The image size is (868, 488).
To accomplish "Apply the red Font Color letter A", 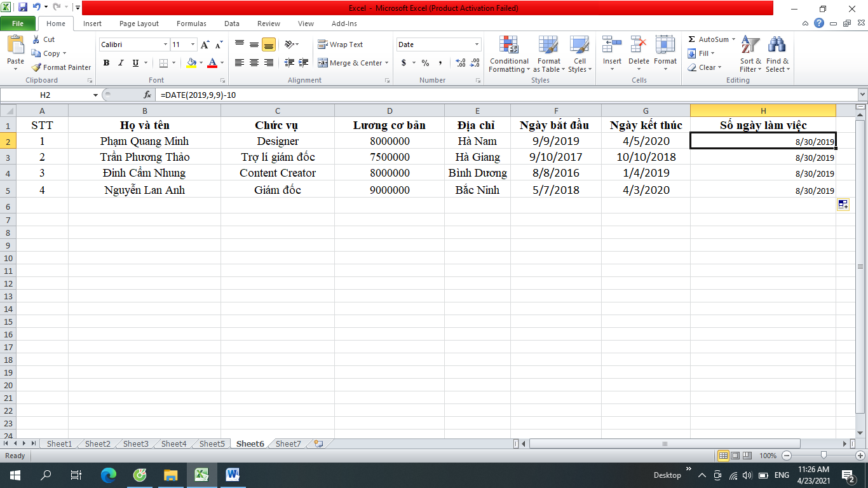I will pyautogui.click(x=212, y=63).
